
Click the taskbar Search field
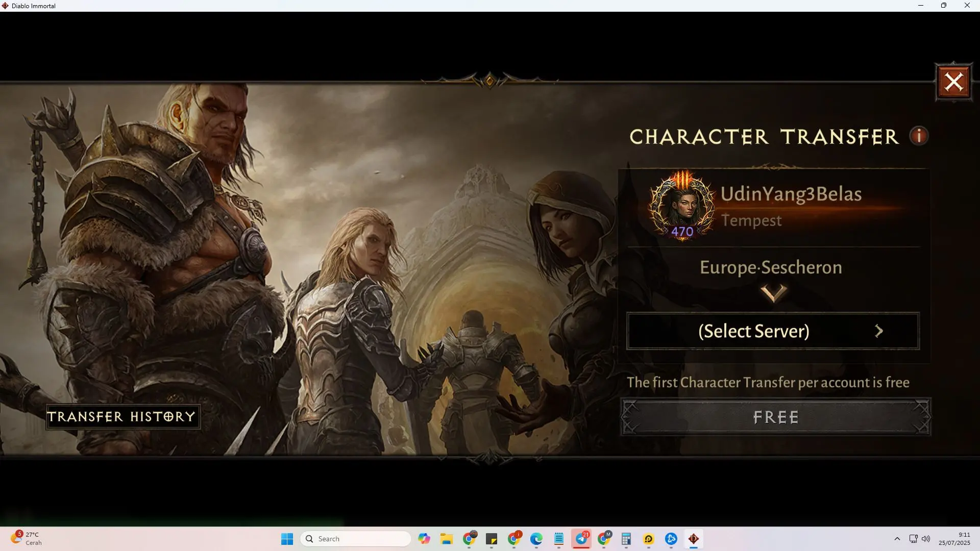click(x=356, y=539)
